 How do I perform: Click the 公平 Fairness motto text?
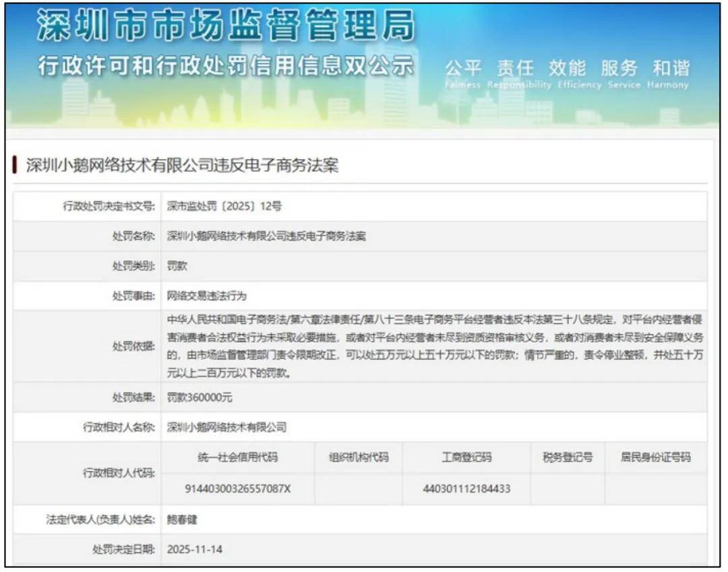[463, 73]
